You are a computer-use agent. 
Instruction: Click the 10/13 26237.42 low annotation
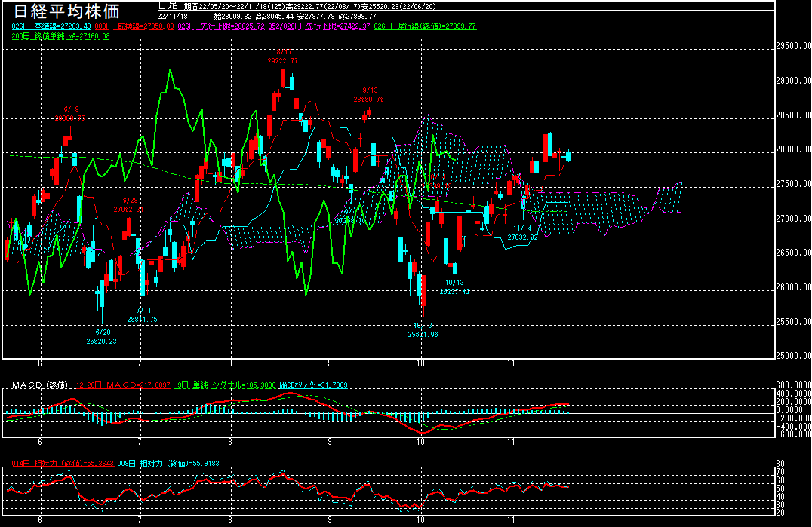[x=454, y=287]
